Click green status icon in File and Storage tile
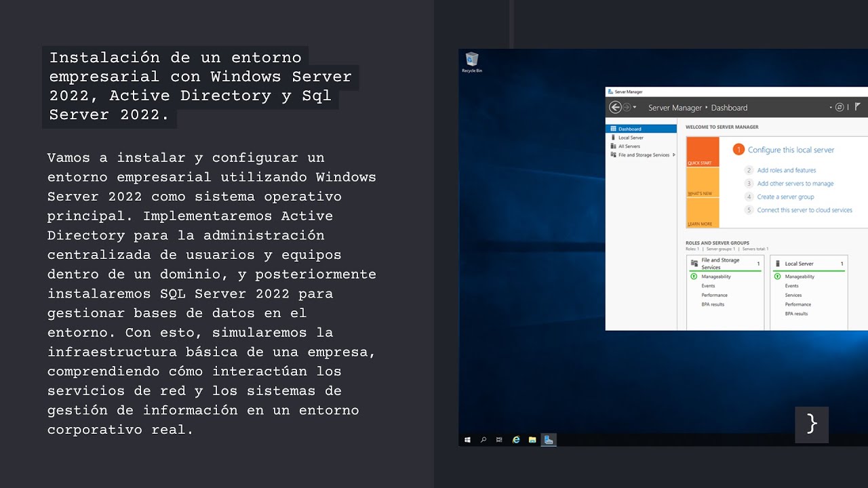868x488 pixels. [x=694, y=277]
